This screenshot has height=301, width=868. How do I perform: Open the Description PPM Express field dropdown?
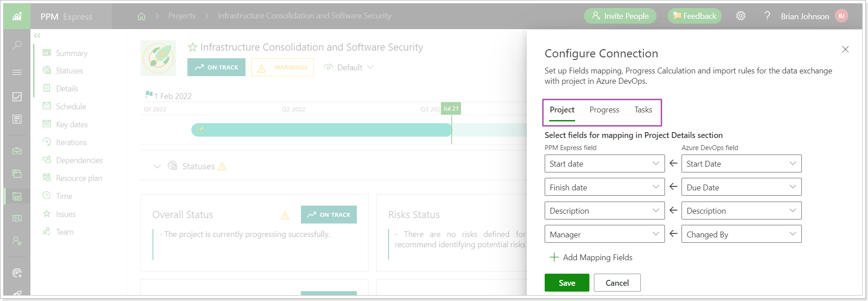pyautogui.click(x=605, y=211)
